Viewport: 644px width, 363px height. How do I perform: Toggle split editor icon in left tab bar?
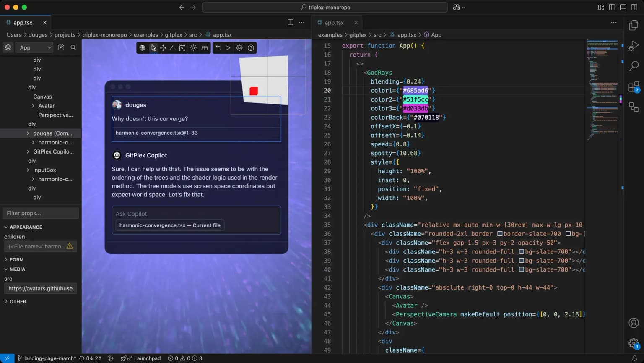point(291,22)
